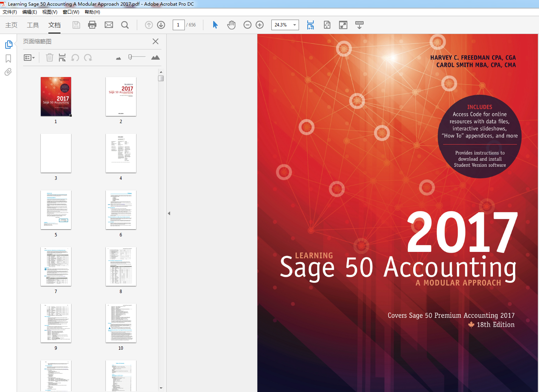Click the page label 1 under first thumbnail

coord(56,122)
